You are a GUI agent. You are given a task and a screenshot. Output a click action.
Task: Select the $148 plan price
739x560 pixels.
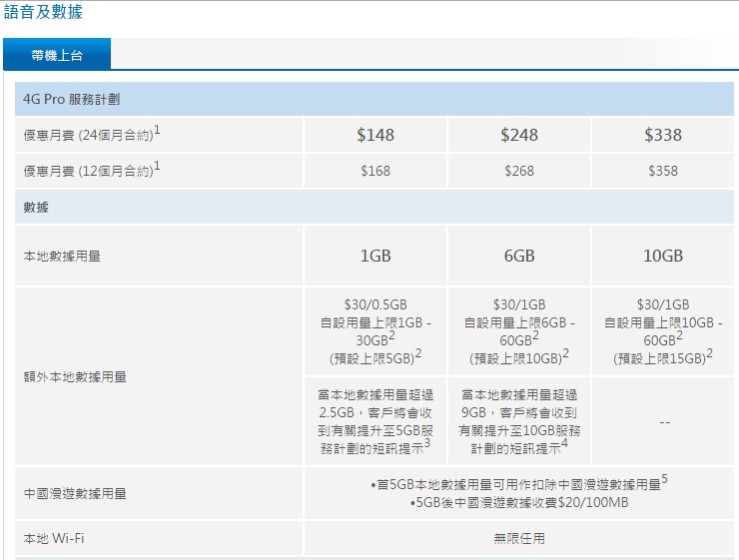point(375,135)
